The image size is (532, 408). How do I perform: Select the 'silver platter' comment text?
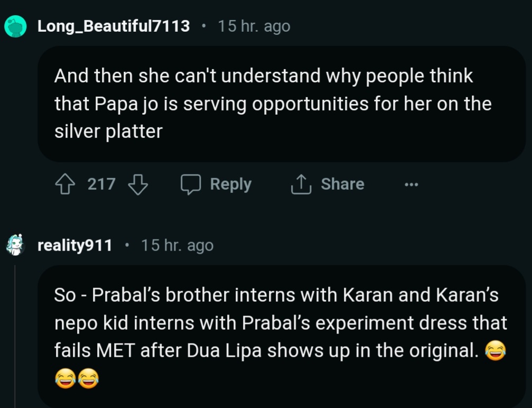108,132
